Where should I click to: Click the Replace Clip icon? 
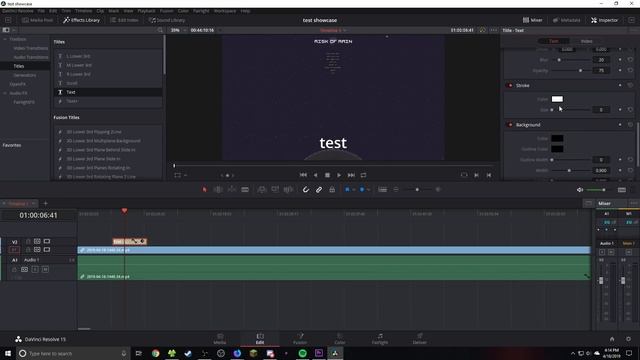click(x=288, y=189)
